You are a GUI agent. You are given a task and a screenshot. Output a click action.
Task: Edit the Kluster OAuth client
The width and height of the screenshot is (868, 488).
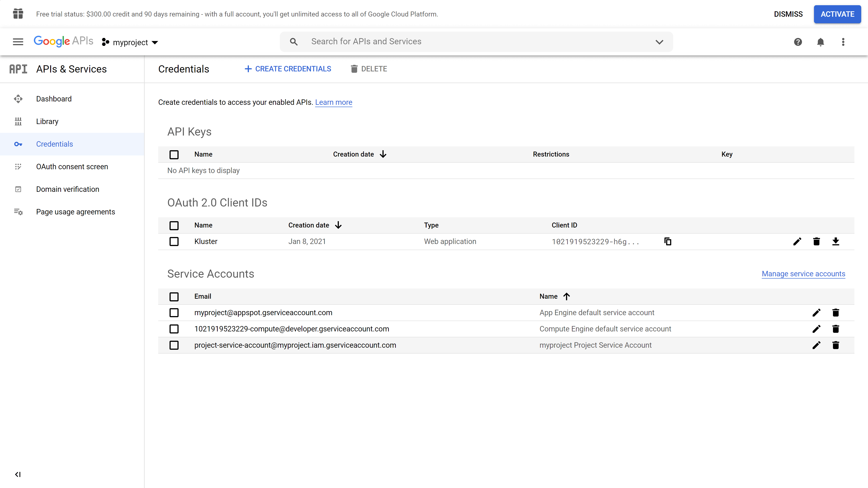coord(797,242)
